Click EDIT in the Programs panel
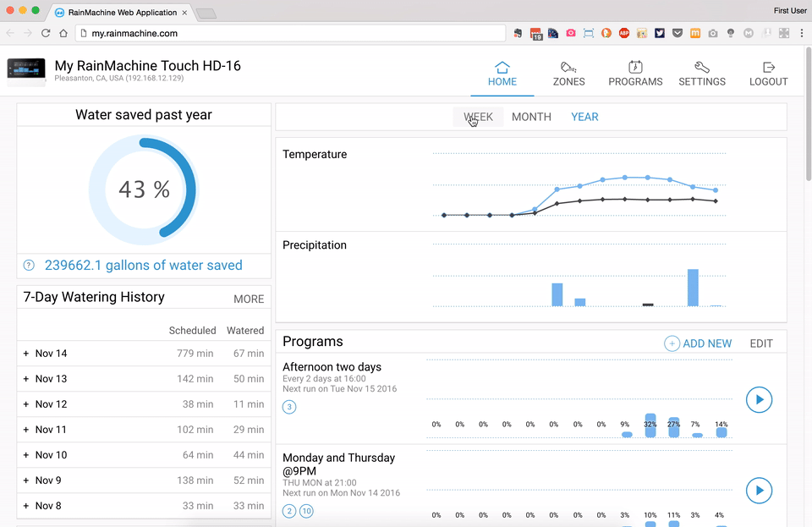This screenshot has width=812, height=527. 760,343
